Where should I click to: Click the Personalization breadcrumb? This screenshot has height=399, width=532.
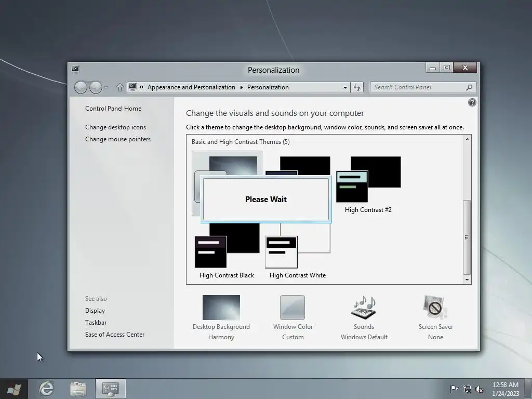[x=268, y=87]
